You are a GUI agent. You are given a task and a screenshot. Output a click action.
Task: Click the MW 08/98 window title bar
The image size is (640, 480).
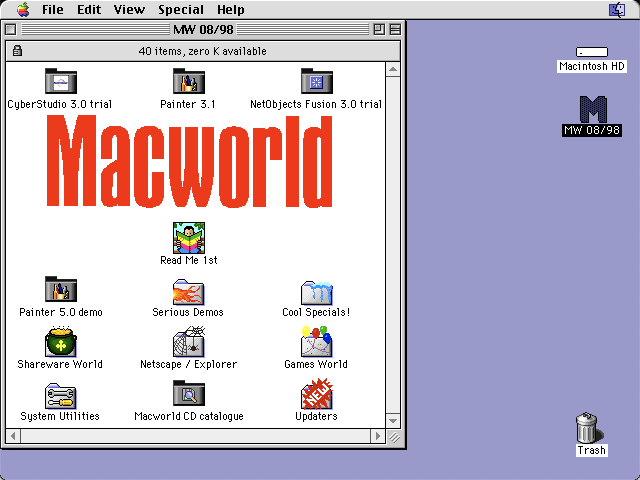click(203, 29)
